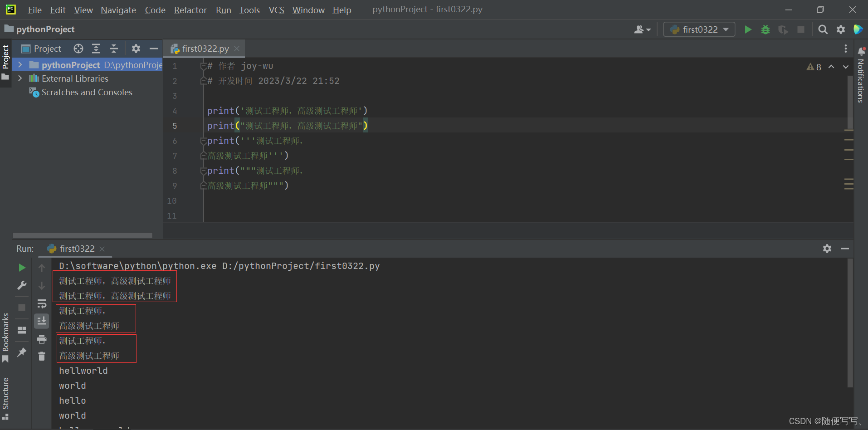Screen dimensions: 868x430
Task: Rerun first0322 in Run panel
Action: (22, 268)
